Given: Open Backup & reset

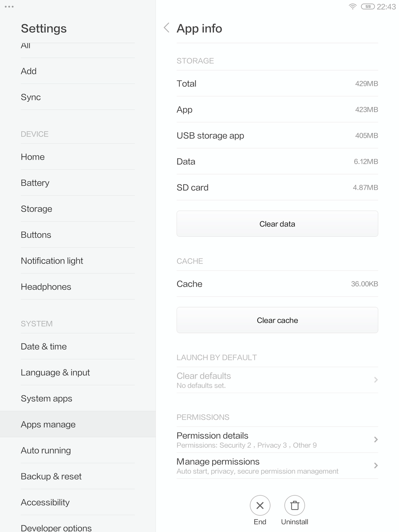Looking at the screenshot, I should tap(51, 476).
